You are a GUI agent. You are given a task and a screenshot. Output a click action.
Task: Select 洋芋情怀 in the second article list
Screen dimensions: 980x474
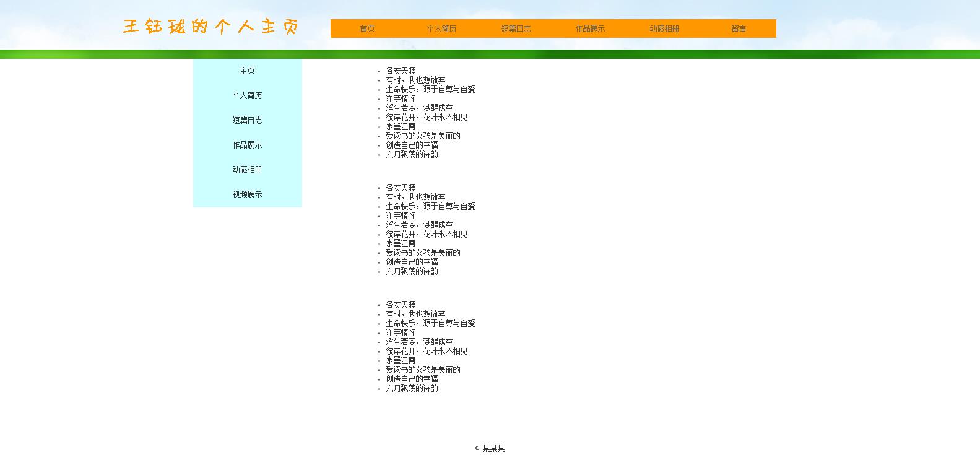coord(401,216)
